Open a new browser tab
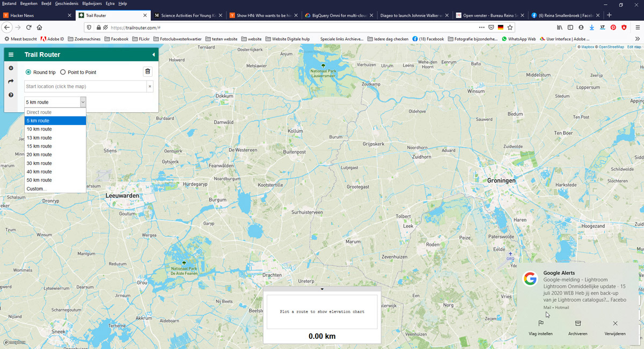Image resolution: width=644 pixels, height=349 pixels. (x=609, y=15)
